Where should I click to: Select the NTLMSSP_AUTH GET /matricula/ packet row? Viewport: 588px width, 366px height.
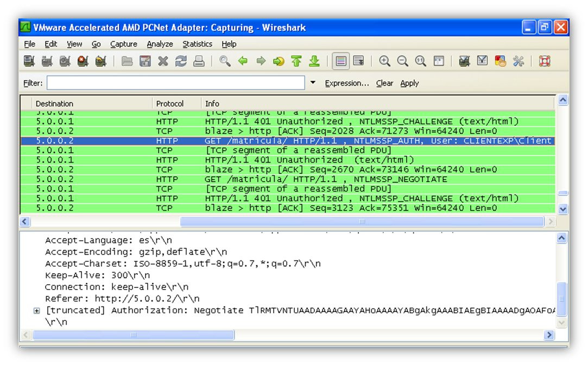pos(288,141)
